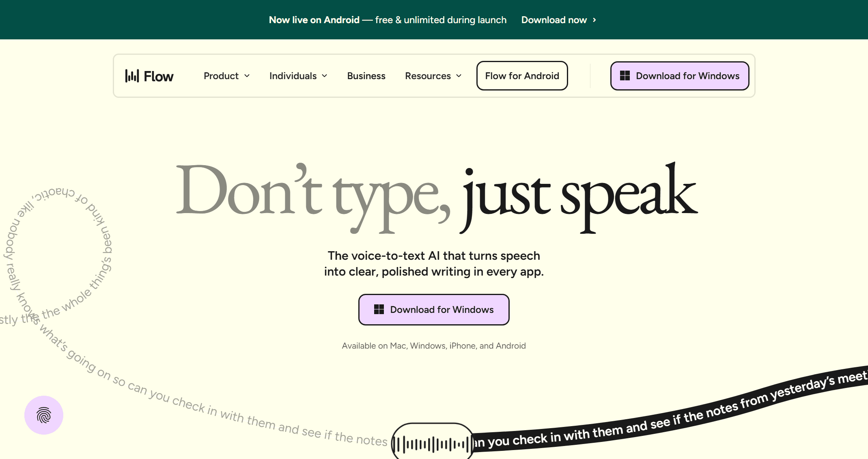
Task: Expand the Individuals dropdown chevron
Action: (325, 76)
